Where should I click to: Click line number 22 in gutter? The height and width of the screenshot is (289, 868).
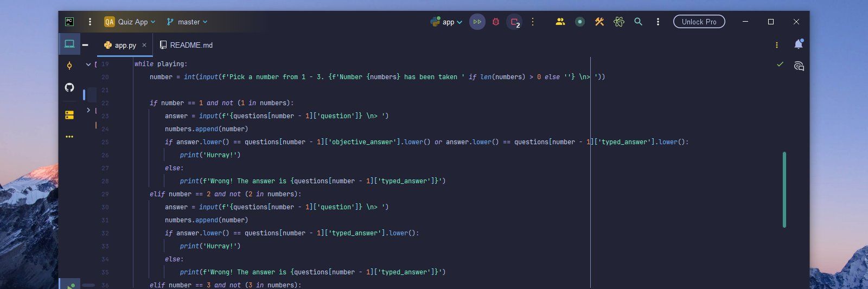105,103
